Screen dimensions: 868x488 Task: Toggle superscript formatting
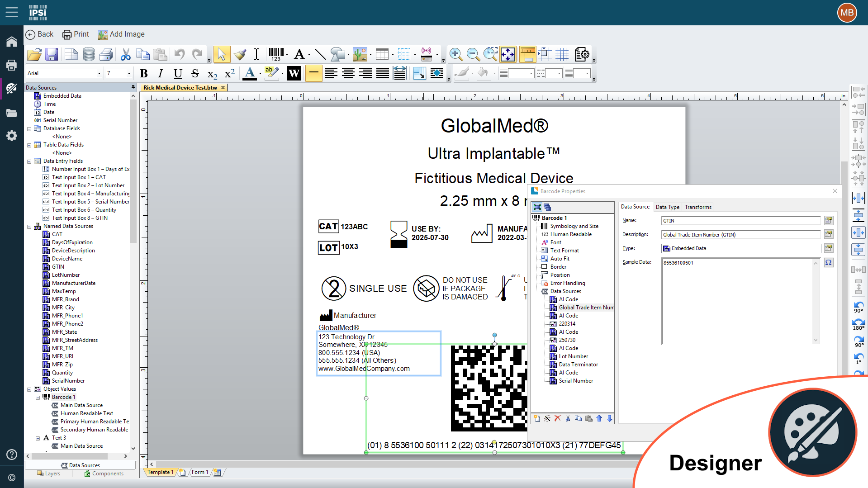(230, 73)
